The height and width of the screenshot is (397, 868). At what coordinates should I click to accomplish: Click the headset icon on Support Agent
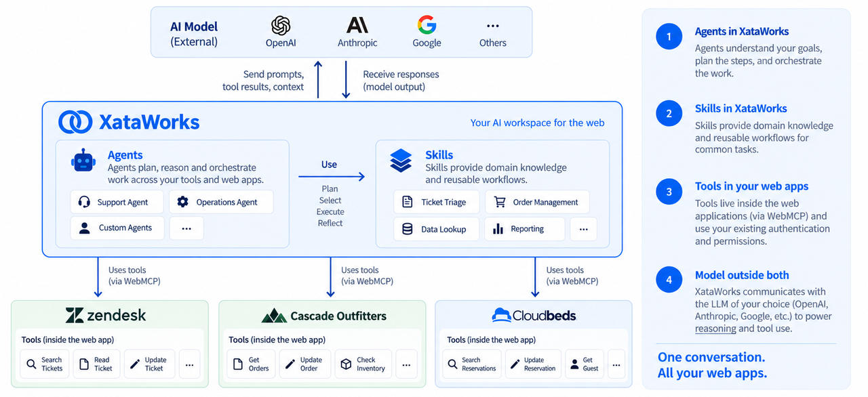pos(85,202)
